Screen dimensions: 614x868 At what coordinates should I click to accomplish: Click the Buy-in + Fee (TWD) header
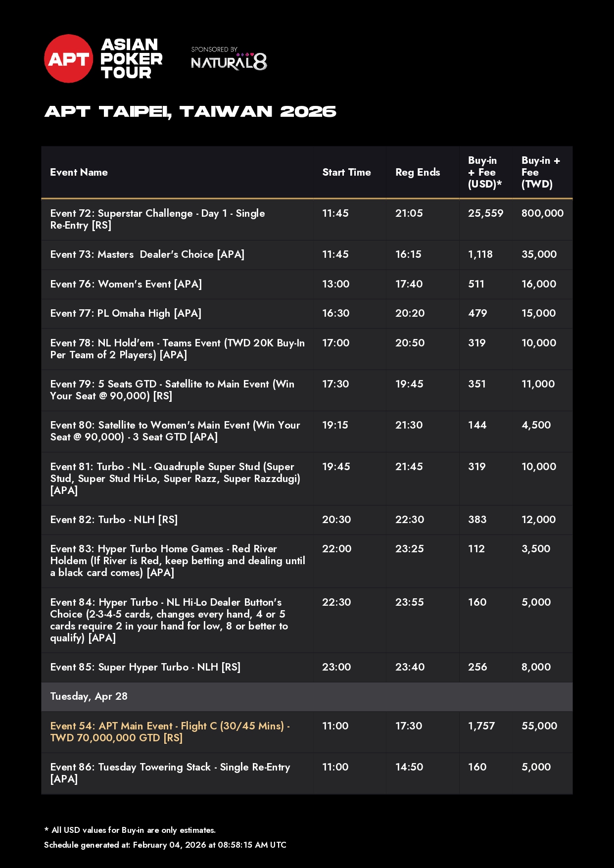pyautogui.click(x=540, y=172)
